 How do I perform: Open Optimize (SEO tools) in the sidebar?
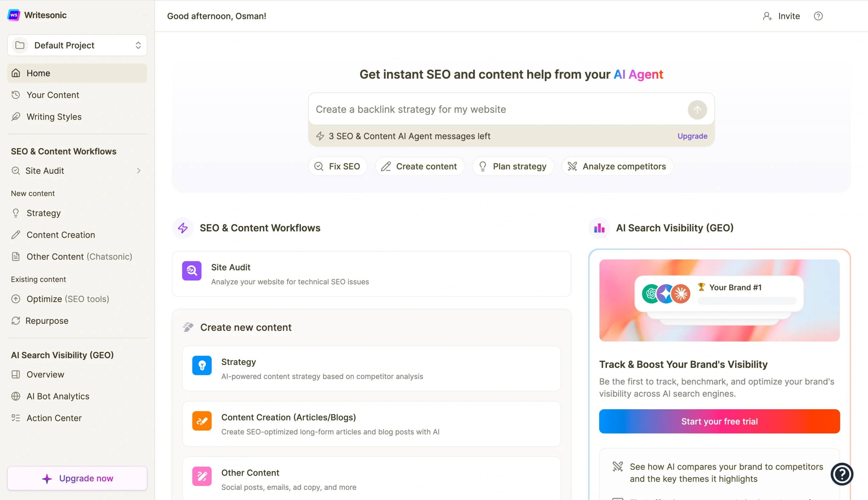(x=77, y=299)
